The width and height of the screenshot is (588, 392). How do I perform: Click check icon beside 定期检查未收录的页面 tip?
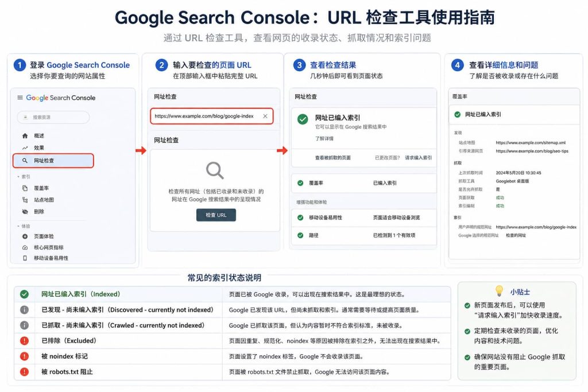coord(467,331)
